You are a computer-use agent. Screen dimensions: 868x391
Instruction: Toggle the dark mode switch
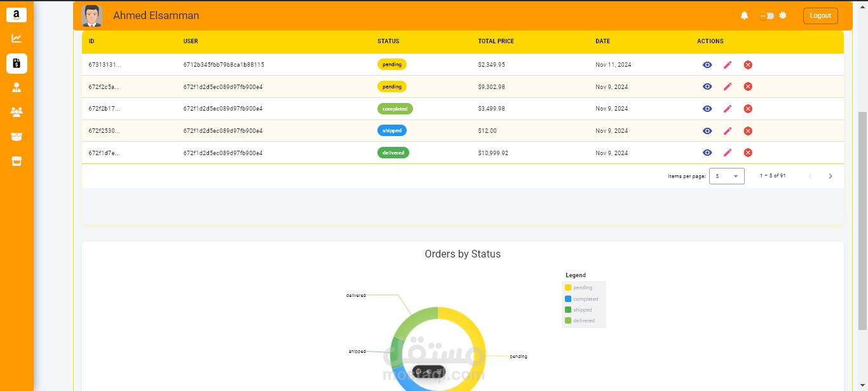(x=766, y=15)
